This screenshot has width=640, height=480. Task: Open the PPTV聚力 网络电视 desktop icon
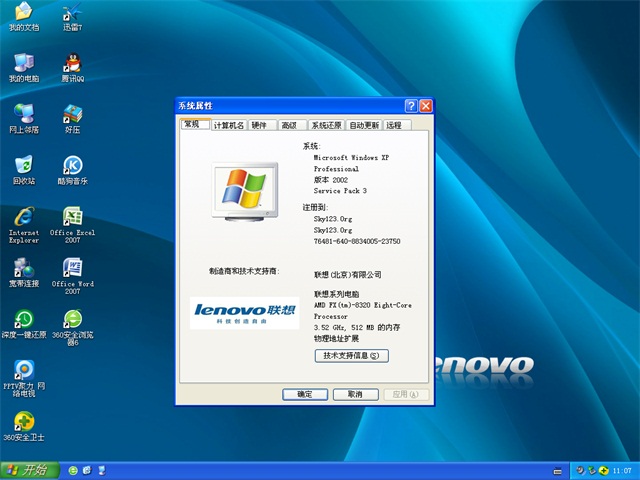(x=24, y=379)
